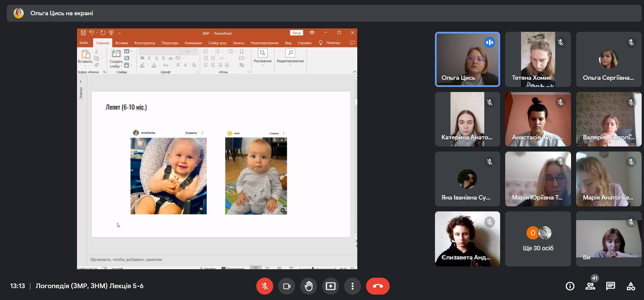644x300 pixels.
Task: Toggle the camera on or off
Action: pyautogui.click(x=287, y=286)
